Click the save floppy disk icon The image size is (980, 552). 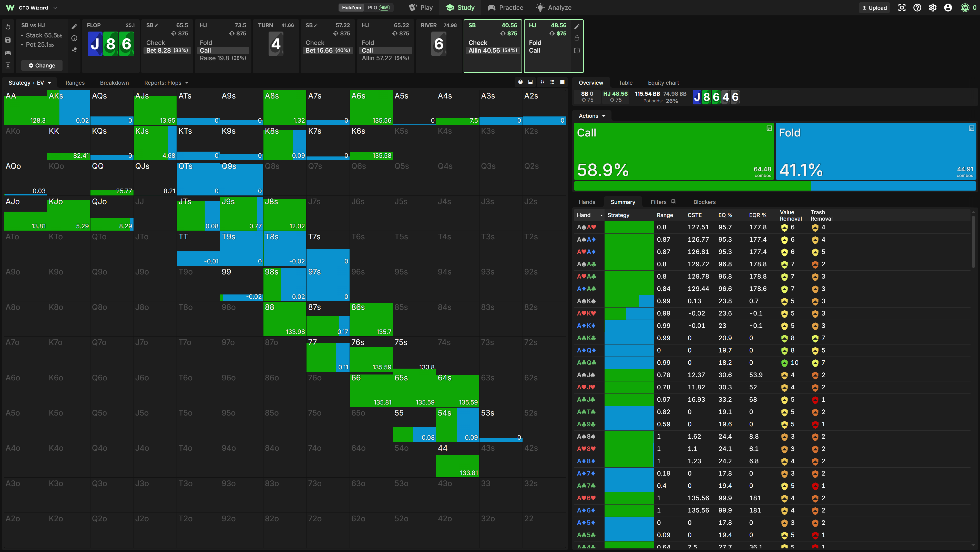(8, 40)
